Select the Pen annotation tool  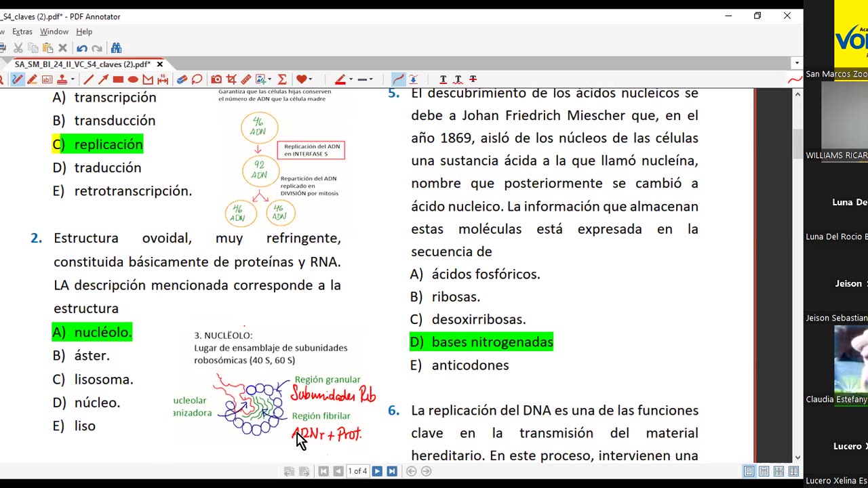tap(18, 79)
